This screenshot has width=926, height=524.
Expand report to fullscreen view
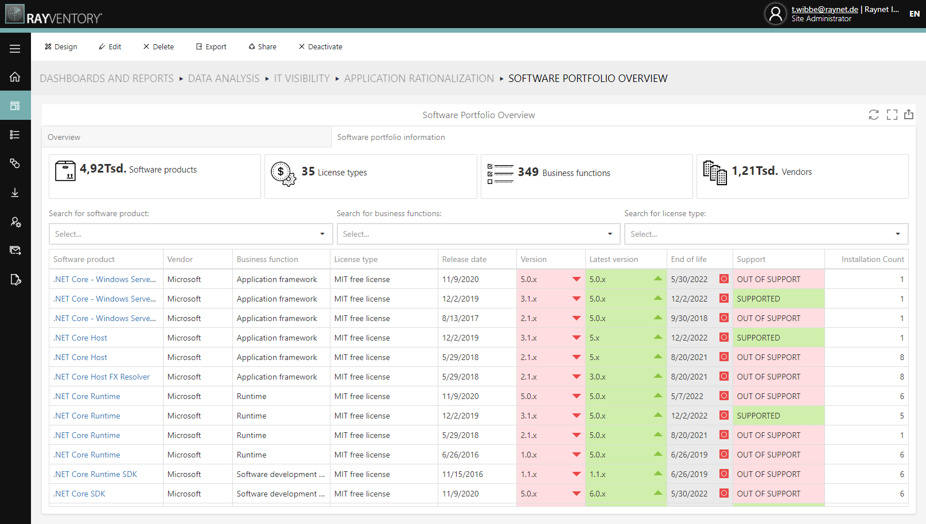(x=892, y=115)
